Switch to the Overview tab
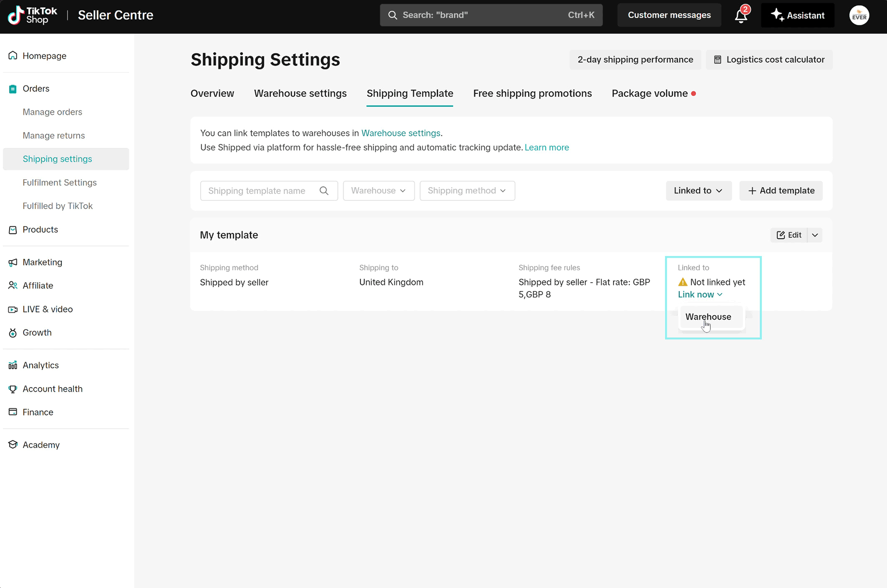This screenshot has height=588, width=887. tap(212, 93)
